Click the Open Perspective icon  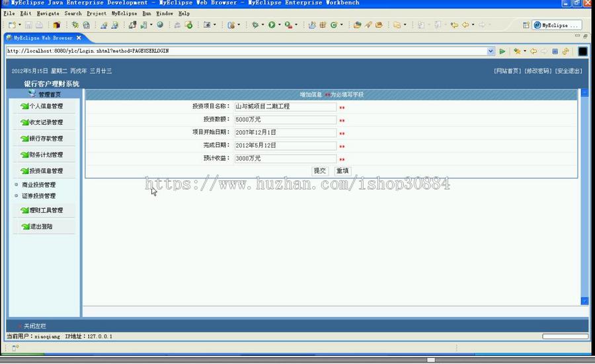tap(526, 25)
